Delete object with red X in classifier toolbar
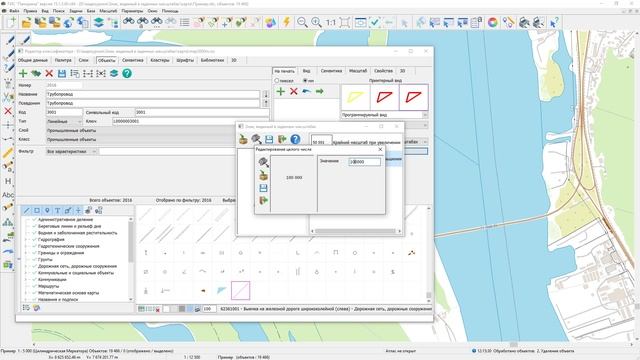This screenshot has height=360, width=640. pyautogui.click(x=49, y=73)
